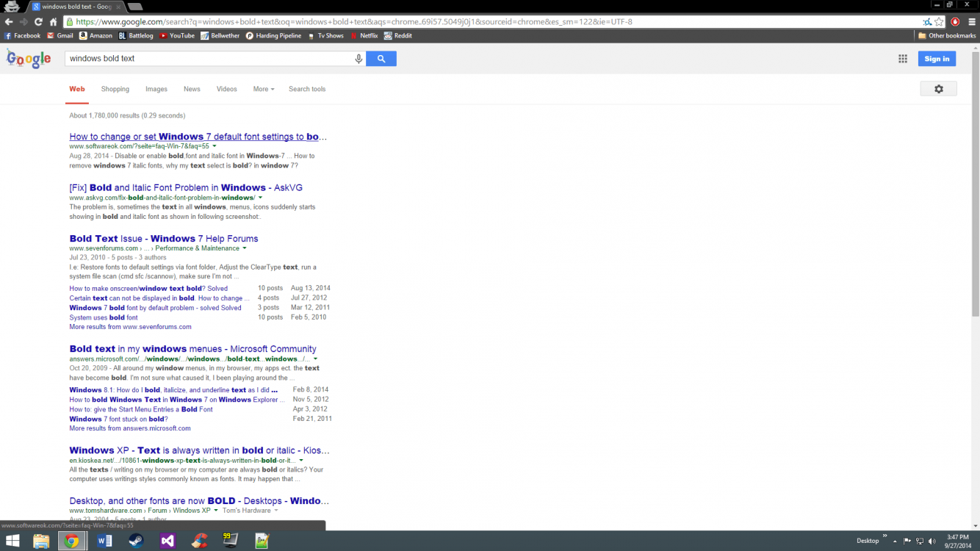Open the volume speaker tray icon
This screenshot has height=551, width=980.
(x=932, y=541)
